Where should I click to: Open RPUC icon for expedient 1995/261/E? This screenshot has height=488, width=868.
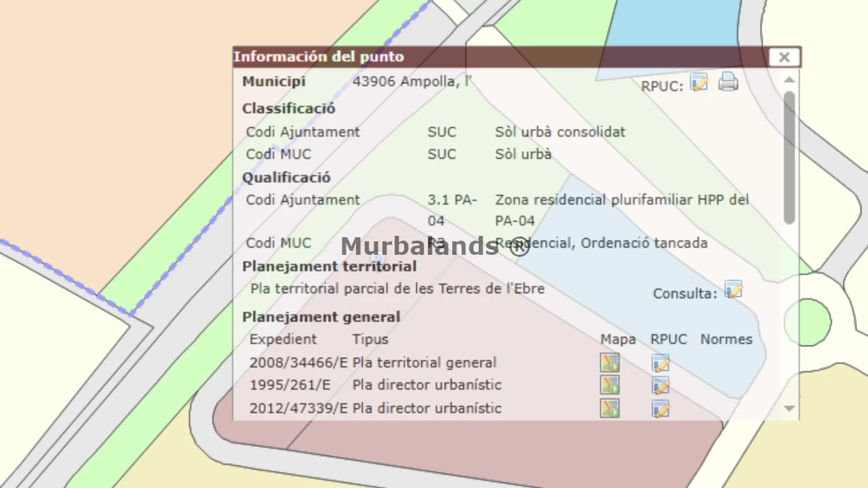pos(660,386)
